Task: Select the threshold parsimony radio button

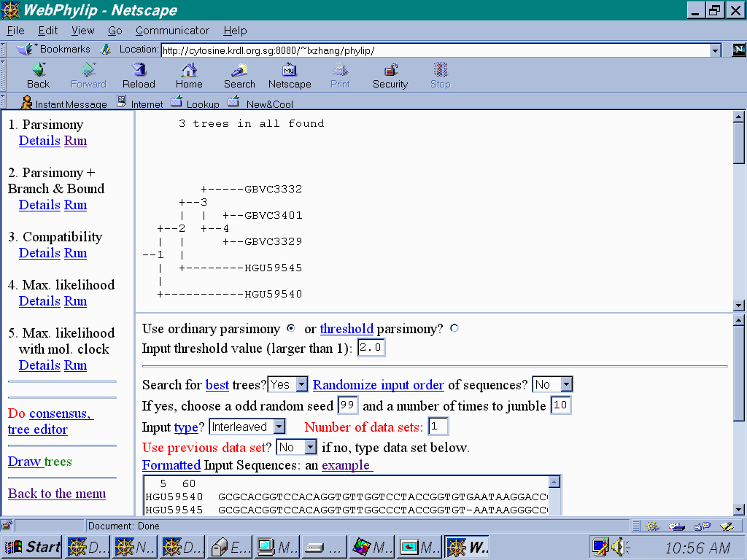Action: (454, 329)
